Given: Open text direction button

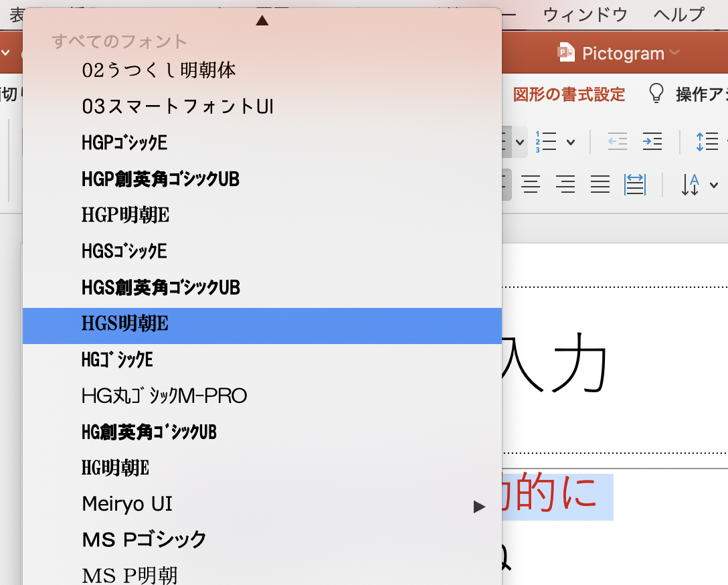Looking at the screenshot, I should click(x=691, y=185).
